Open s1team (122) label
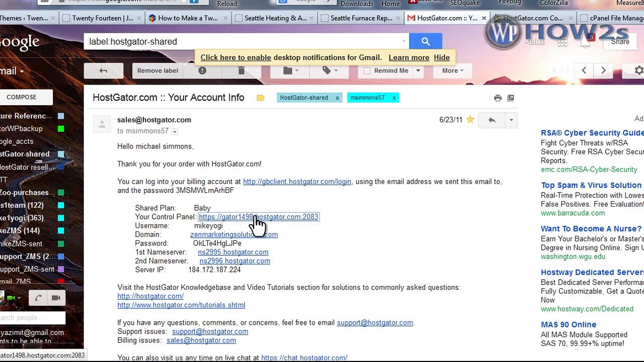This screenshot has height=362, width=644. tap(22, 205)
